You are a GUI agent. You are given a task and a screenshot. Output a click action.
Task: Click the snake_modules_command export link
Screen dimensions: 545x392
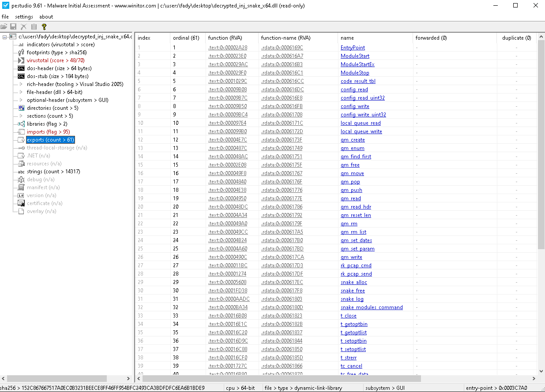pyautogui.click(x=372, y=307)
